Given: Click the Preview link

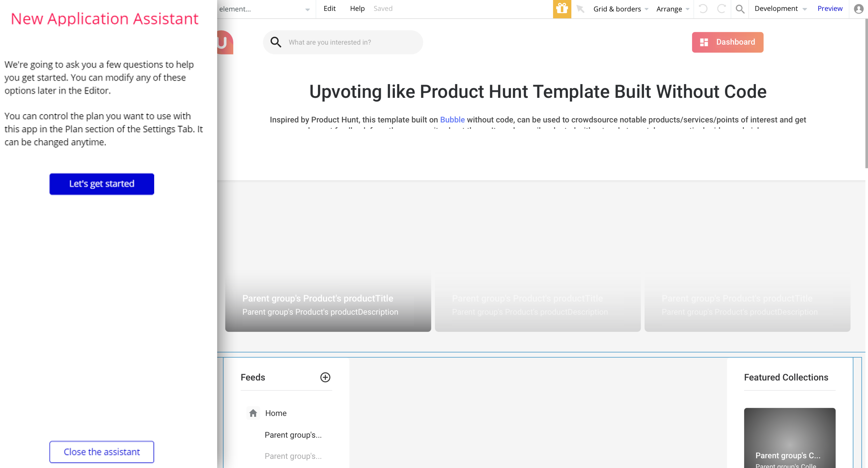Looking at the screenshot, I should pyautogui.click(x=830, y=8).
